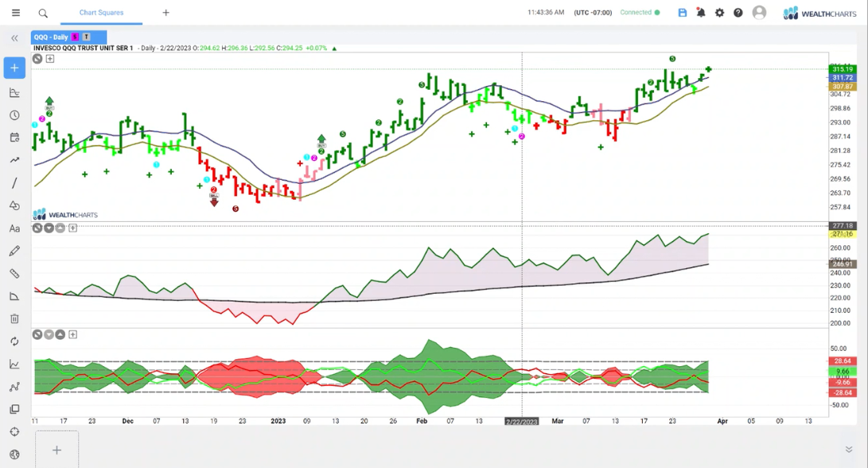The image size is (868, 468).
Task: Click the Feb label on the time axis
Action: point(422,421)
